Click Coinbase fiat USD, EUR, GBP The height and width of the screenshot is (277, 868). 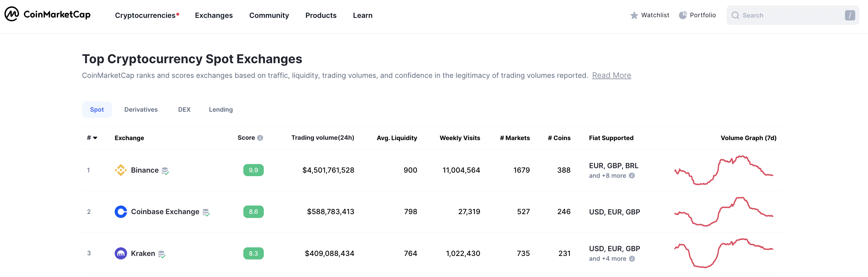(614, 212)
